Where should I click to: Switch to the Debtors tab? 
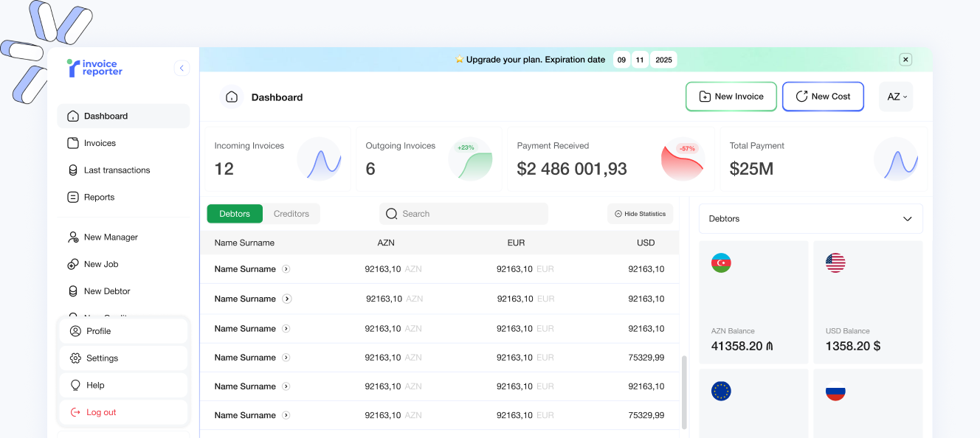235,214
